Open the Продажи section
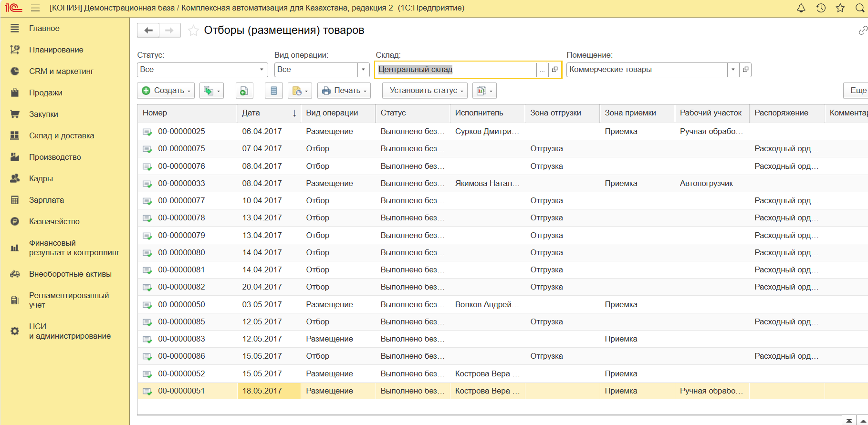The width and height of the screenshot is (868, 425). click(45, 93)
